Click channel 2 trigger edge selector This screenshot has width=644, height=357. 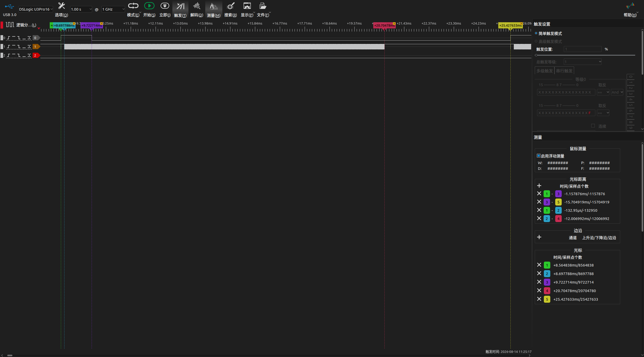coord(19,56)
